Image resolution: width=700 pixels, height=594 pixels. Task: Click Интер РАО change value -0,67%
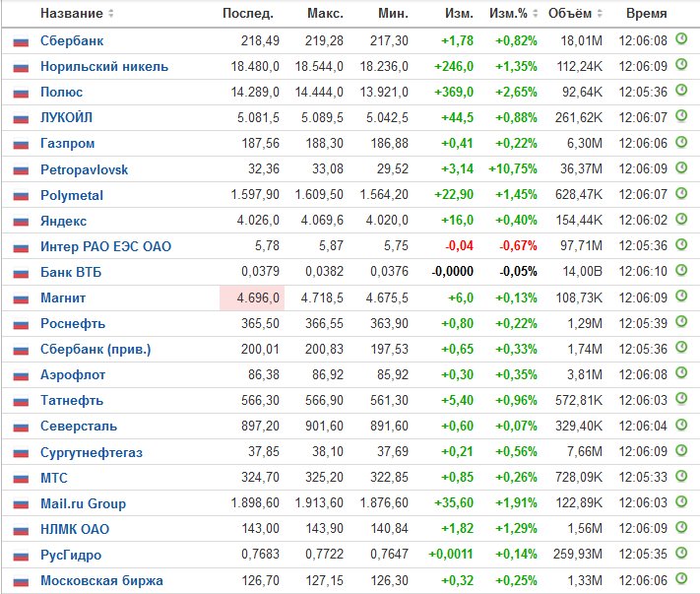pos(518,245)
